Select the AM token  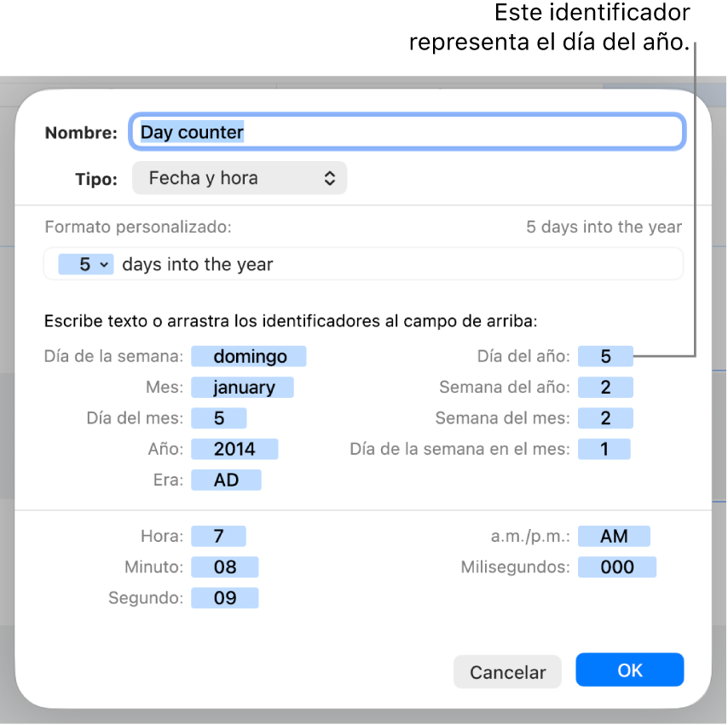point(615,536)
